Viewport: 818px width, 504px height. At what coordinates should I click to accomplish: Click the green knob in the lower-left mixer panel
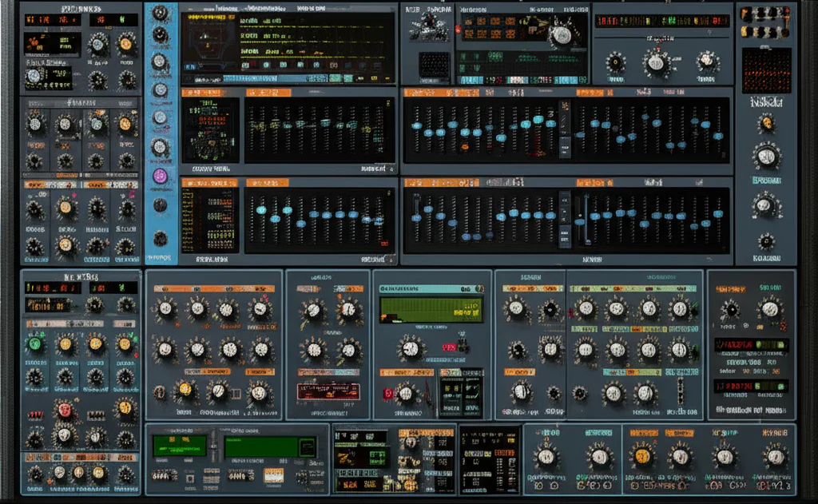(x=34, y=342)
